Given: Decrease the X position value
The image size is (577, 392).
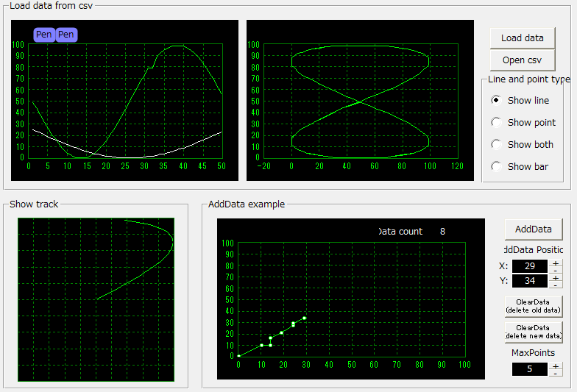Looking at the screenshot, I should (x=555, y=270).
